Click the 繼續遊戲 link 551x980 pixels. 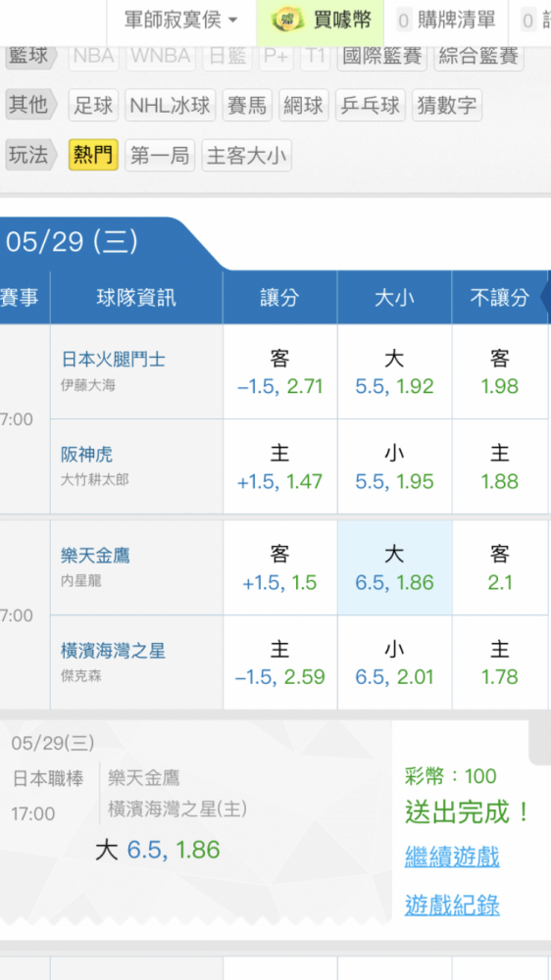tap(452, 857)
